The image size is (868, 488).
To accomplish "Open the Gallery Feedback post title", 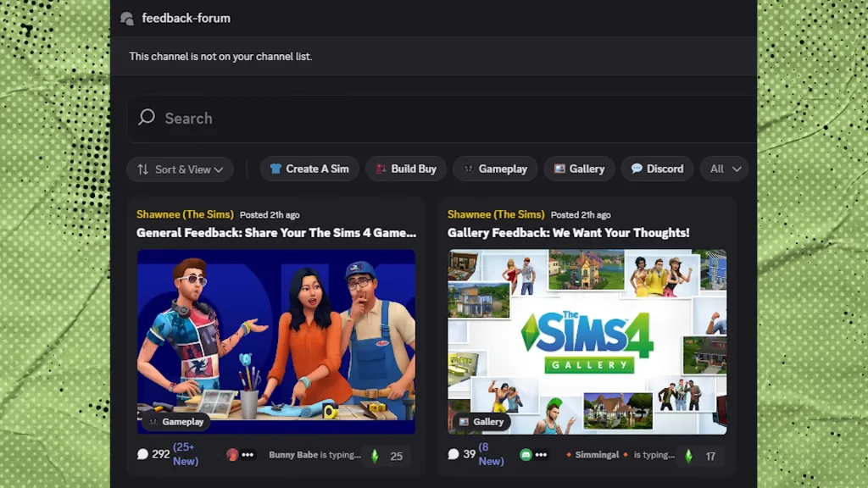I will click(x=568, y=232).
